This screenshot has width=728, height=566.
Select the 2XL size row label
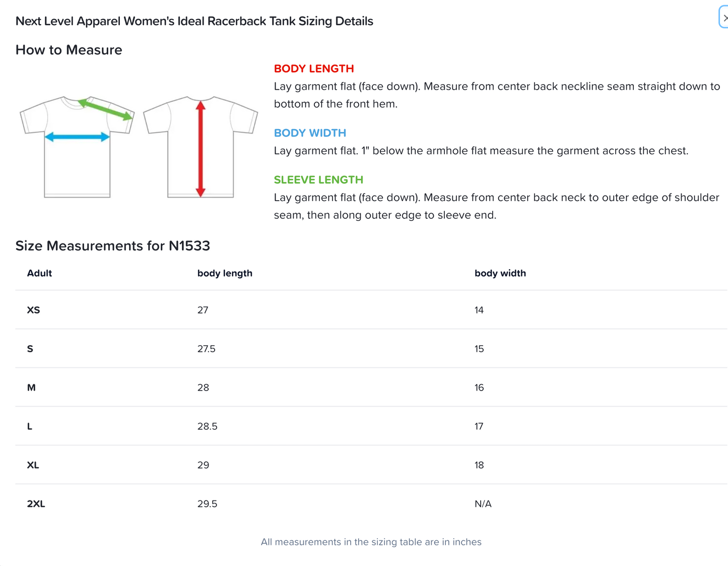click(36, 504)
